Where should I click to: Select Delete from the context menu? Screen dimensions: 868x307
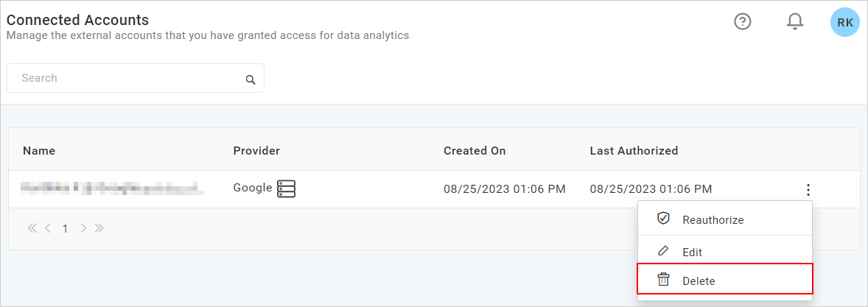point(698,280)
